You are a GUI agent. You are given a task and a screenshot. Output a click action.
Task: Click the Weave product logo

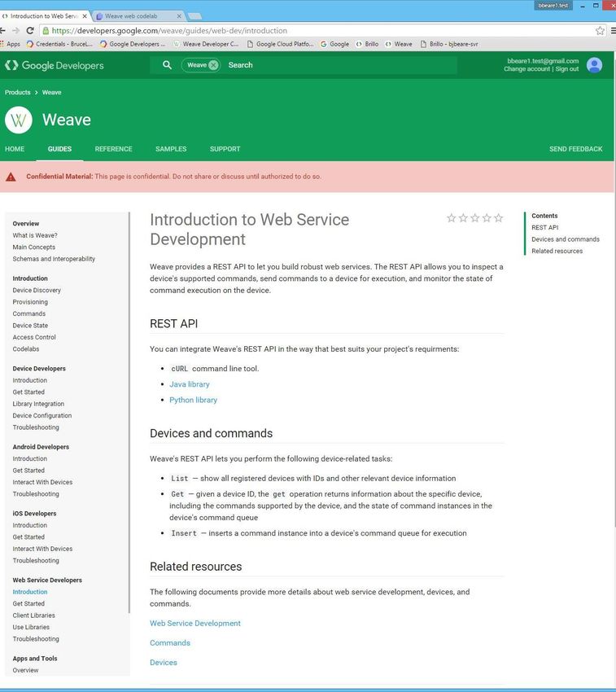point(19,120)
